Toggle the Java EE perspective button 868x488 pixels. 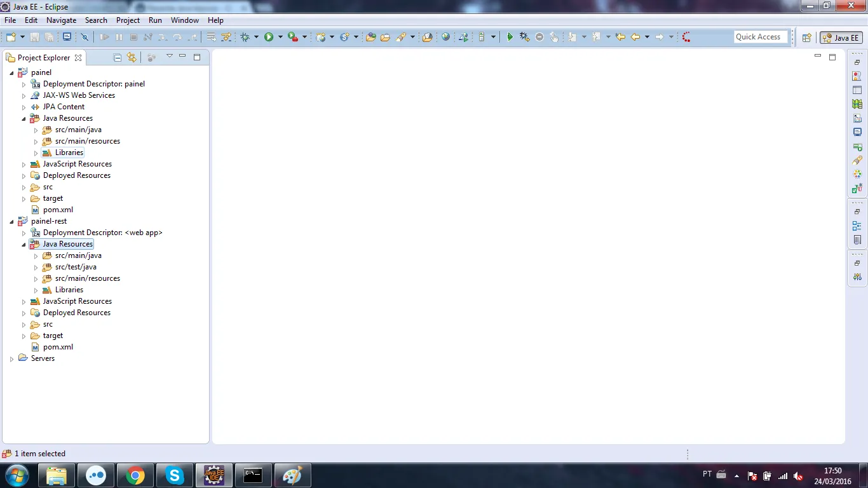[841, 37]
